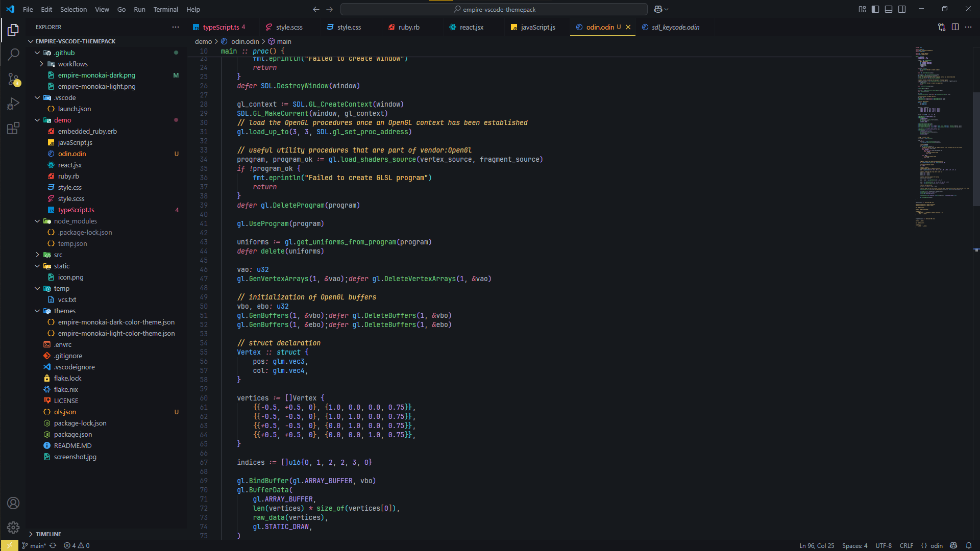Open Run and Debug view

click(x=13, y=104)
